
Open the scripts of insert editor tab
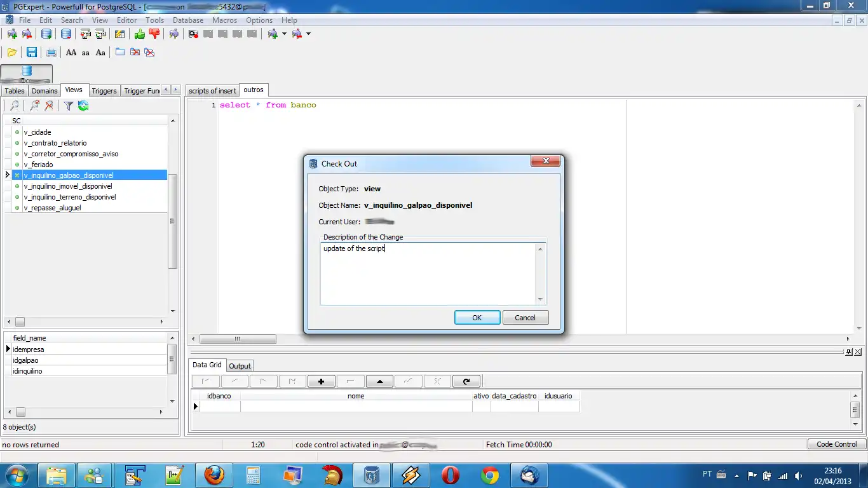(212, 91)
